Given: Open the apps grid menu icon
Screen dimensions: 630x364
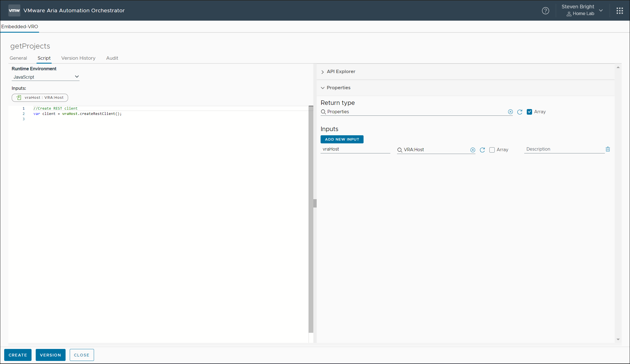Looking at the screenshot, I should click(620, 11).
